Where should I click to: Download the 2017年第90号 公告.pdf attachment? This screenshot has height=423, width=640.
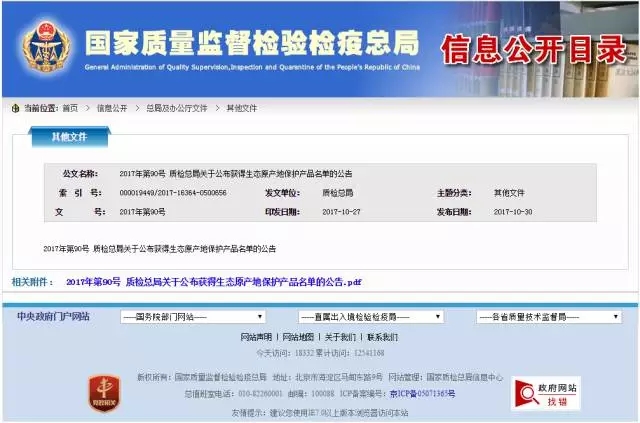(x=214, y=282)
